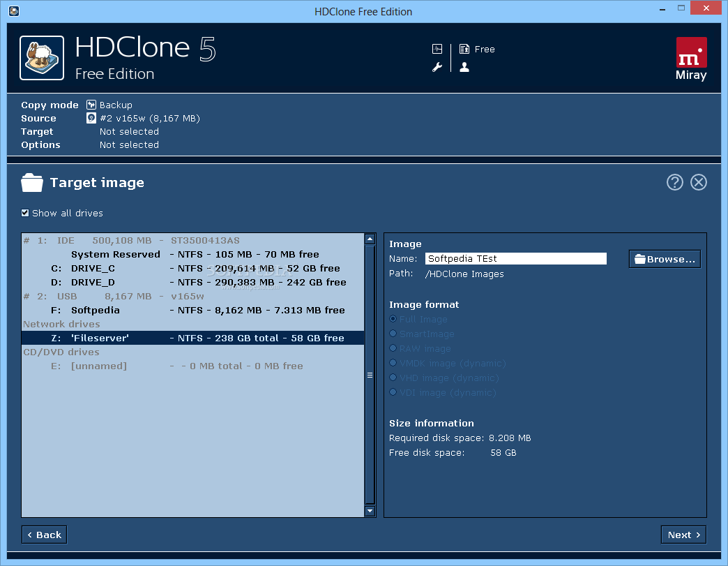Open the system monitor icon in header
Viewport: 728px width, 566px height.
tap(437, 49)
